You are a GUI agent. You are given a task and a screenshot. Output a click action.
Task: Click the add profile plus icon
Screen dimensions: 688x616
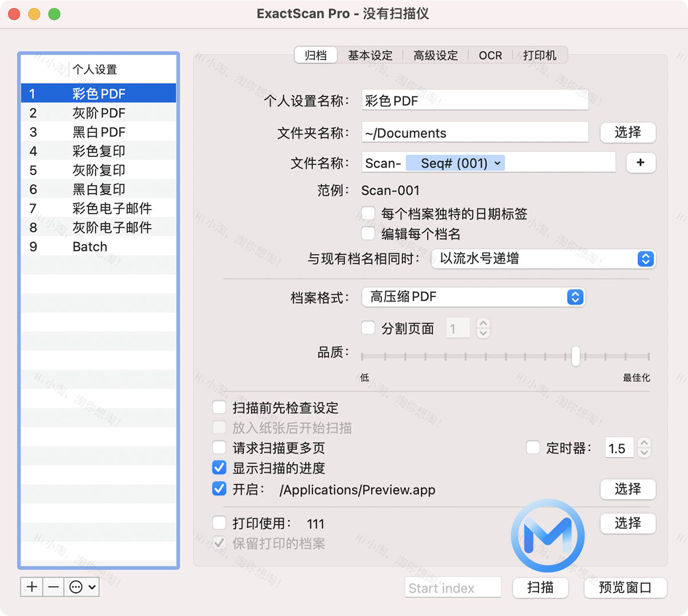[32, 587]
